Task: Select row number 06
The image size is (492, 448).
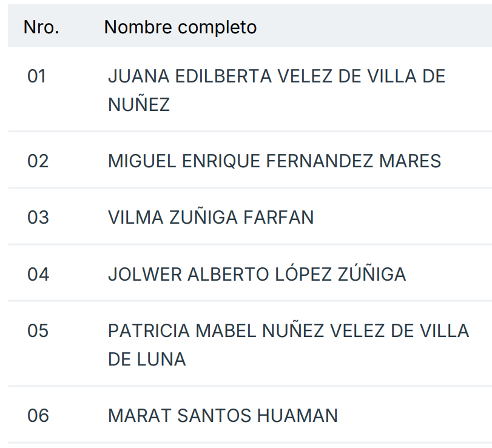Action: pyautogui.click(x=38, y=416)
